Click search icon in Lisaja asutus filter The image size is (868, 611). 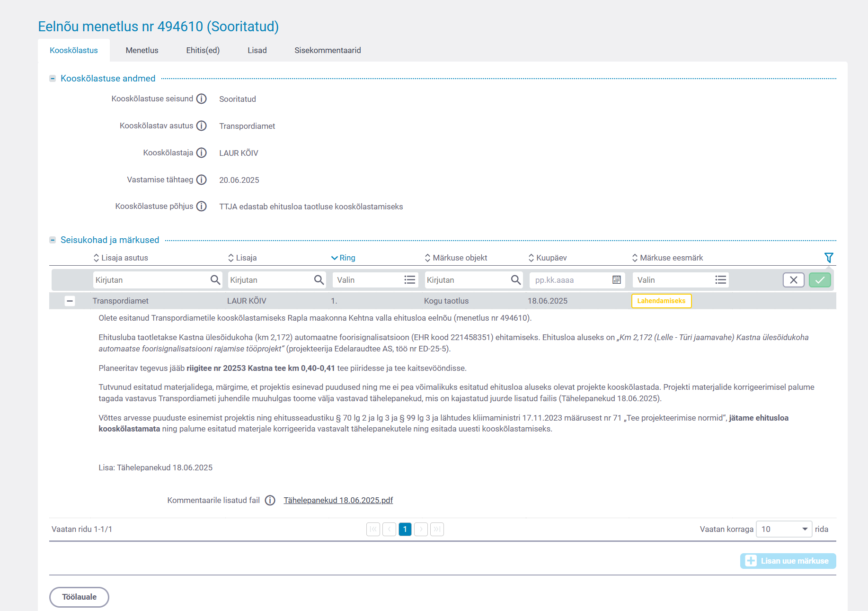pyautogui.click(x=215, y=280)
